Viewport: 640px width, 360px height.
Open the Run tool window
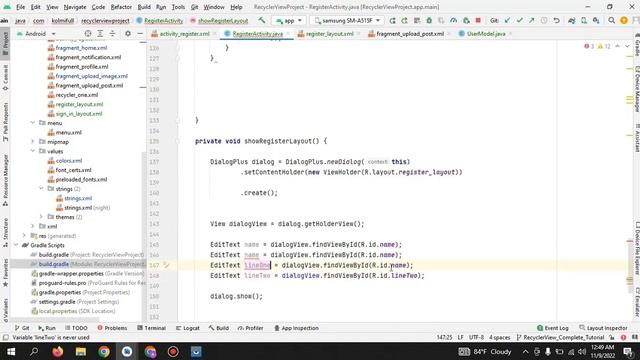tap(47, 328)
